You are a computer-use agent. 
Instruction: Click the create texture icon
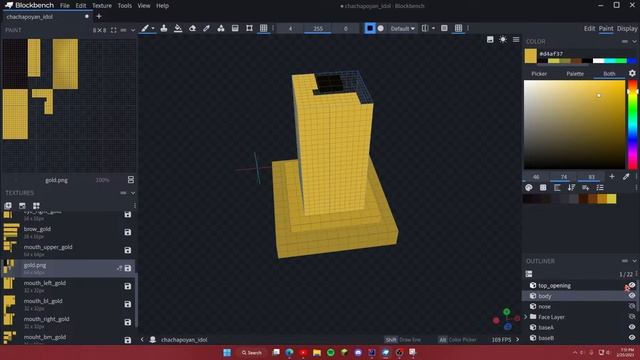tap(22, 206)
